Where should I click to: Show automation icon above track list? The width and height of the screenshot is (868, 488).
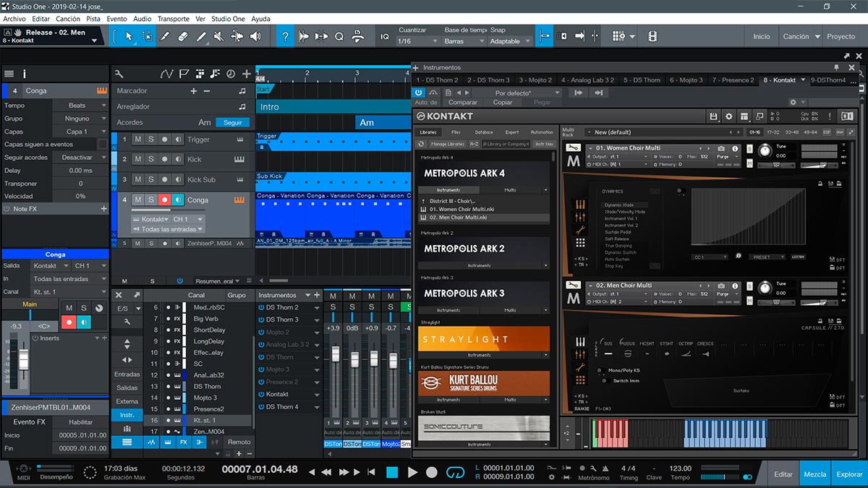(167, 74)
